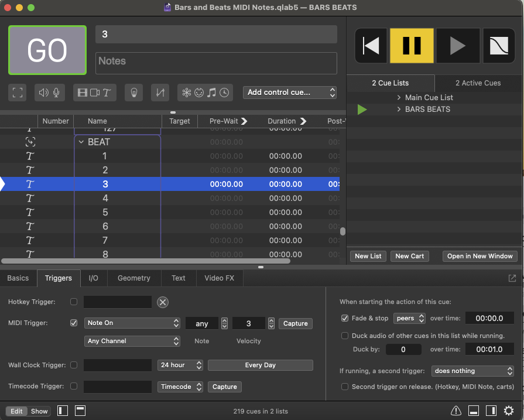Image resolution: width=524 pixels, height=420 pixels.
Task: Add a Text cue from the toolbar
Action: 107,93
